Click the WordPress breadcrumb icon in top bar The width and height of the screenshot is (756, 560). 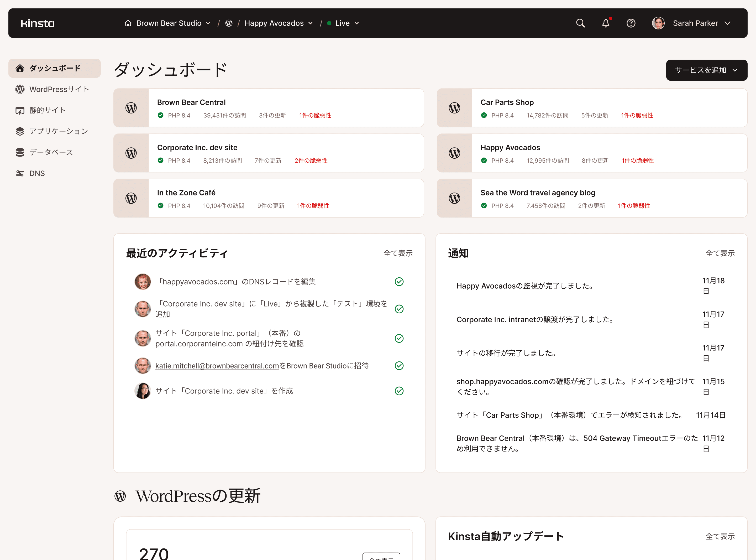(x=229, y=23)
